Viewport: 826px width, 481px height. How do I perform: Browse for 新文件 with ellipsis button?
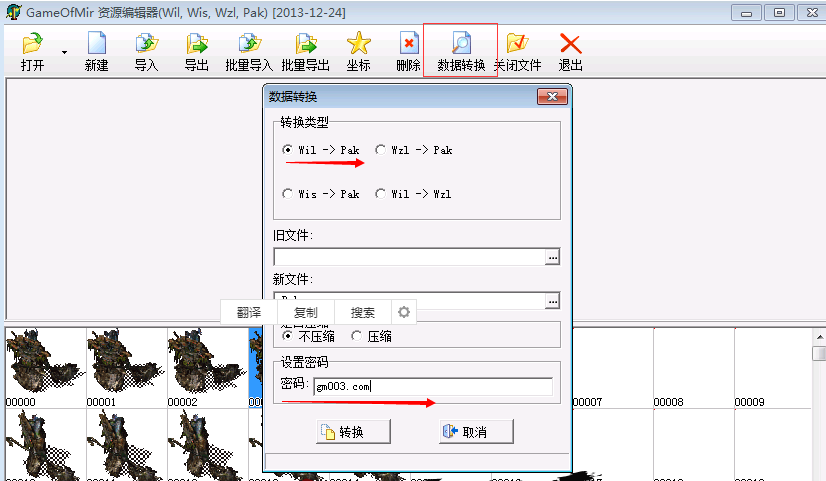[552, 301]
